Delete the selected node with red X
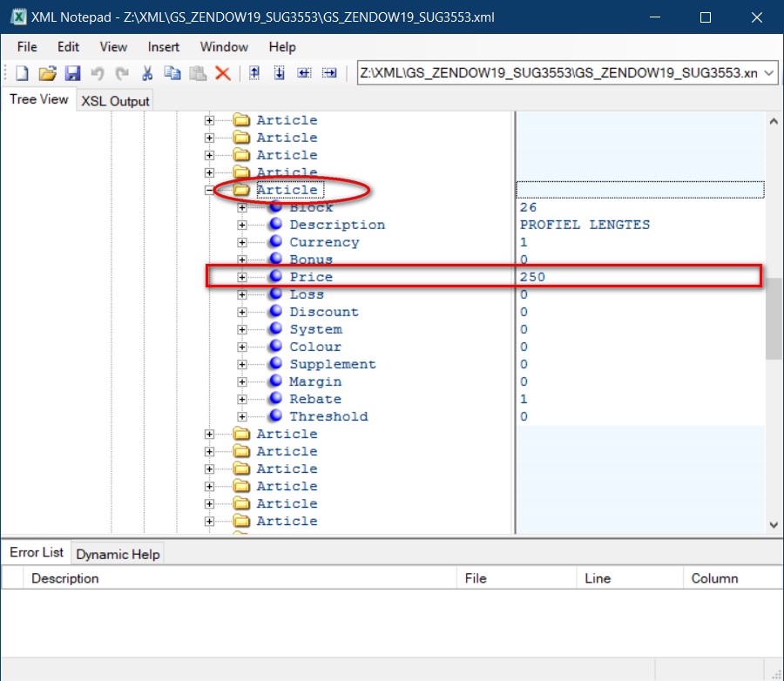The width and height of the screenshot is (784, 681). click(x=223, y=73)
